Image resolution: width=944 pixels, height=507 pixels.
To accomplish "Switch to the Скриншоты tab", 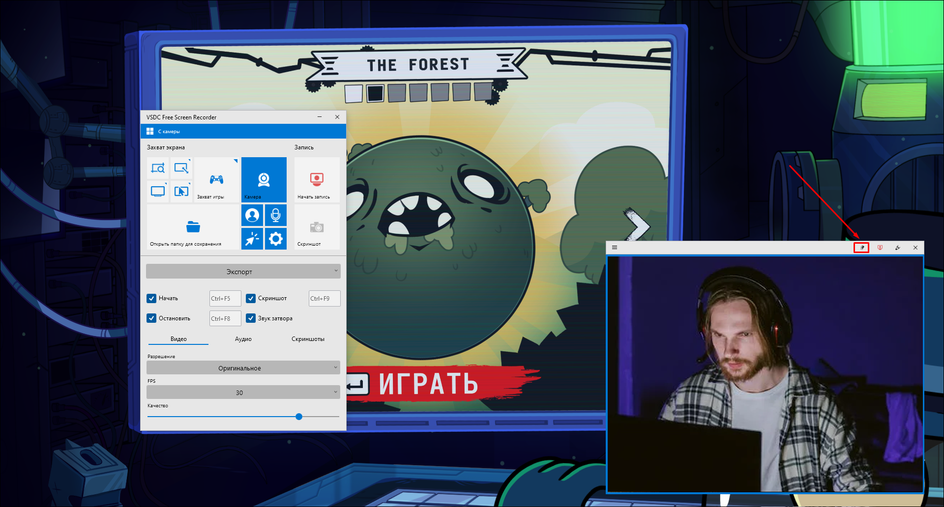I will click(x=308, y=339).
